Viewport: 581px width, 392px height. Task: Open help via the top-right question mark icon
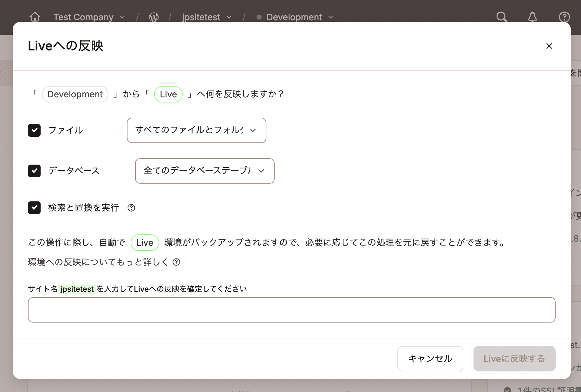pyautogui.click(x=564, y=17)
